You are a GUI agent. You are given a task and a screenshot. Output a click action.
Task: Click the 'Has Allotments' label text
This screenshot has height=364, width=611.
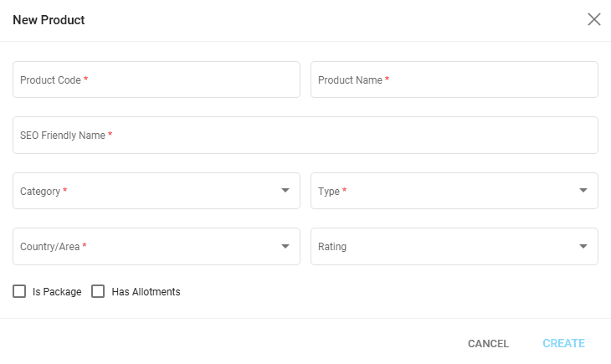(146, 292)
